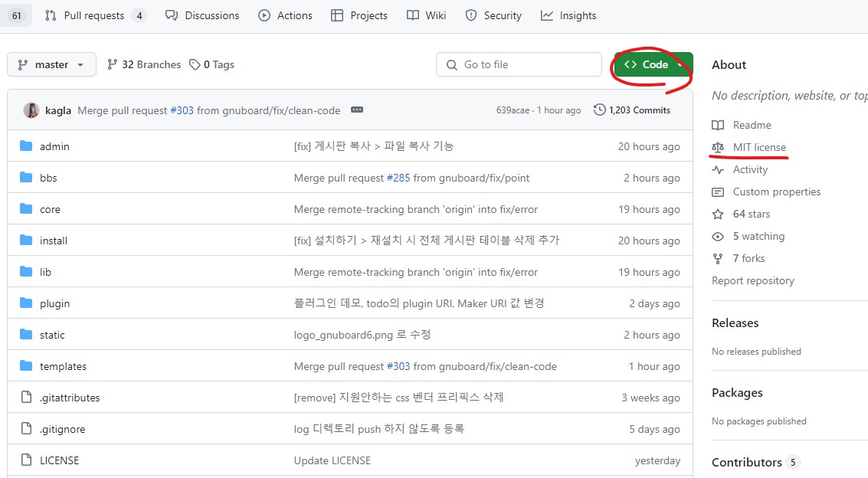Open Custom properties link
Viewport: 868px width, 478px height.
[x=767, y=192]
